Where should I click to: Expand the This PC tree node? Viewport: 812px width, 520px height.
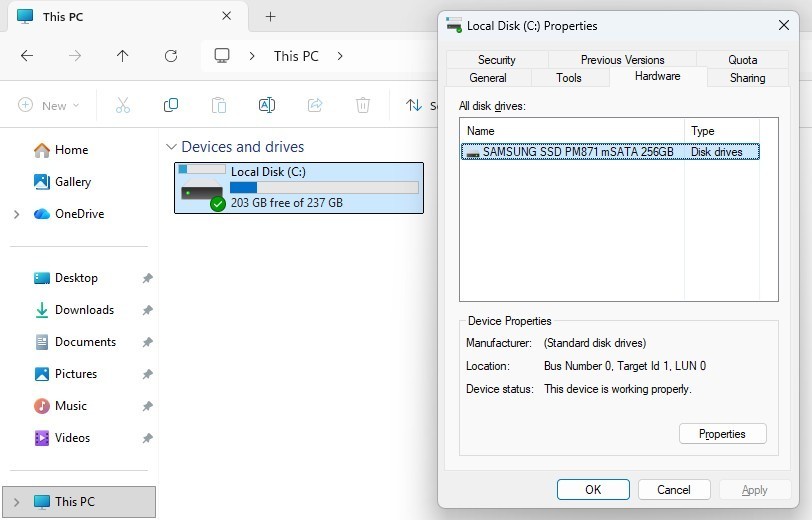(x=17, y=502)
